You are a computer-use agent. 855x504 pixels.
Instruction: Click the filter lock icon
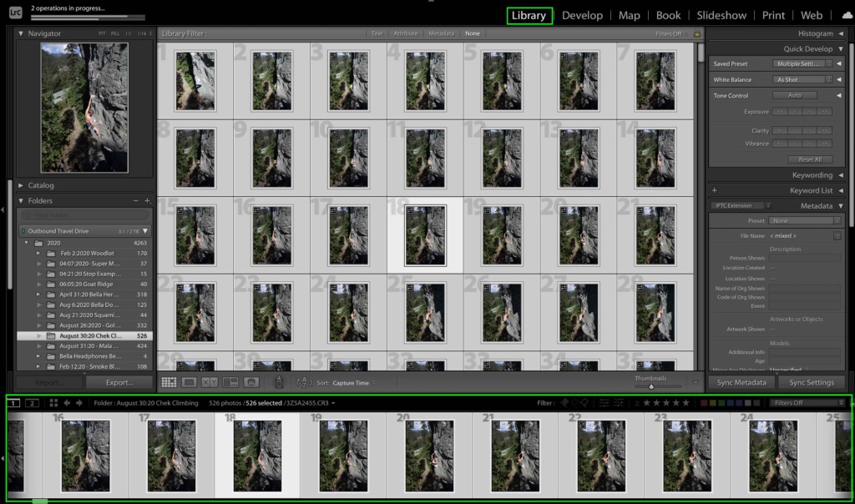coord(697,33)
